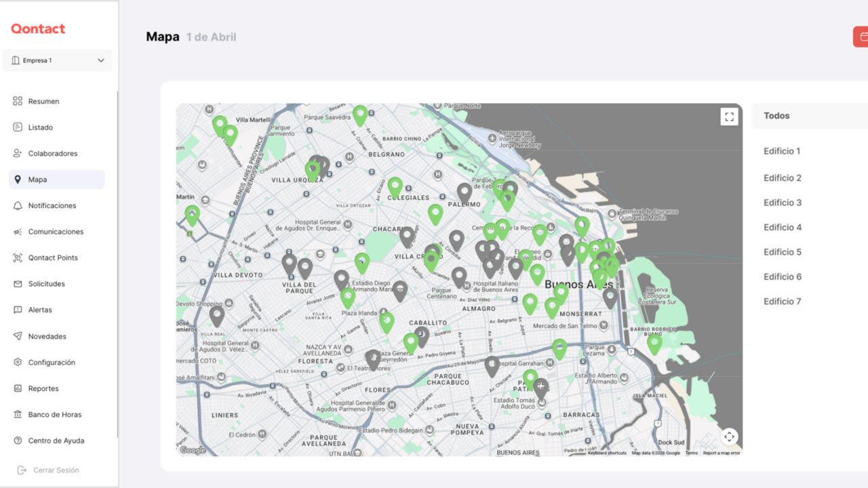Click the red button at top right

860,37
